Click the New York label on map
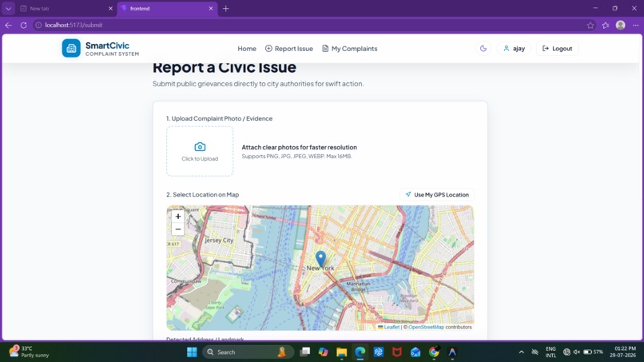 pos(320,268)
